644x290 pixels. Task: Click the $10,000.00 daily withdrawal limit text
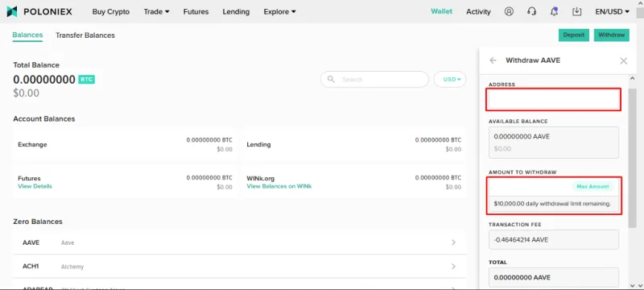(x=552, y=203)
